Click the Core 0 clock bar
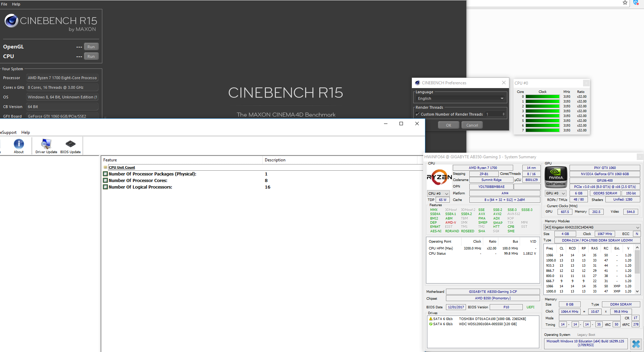This screenshot has height=352, width=644. coord(543,97)
